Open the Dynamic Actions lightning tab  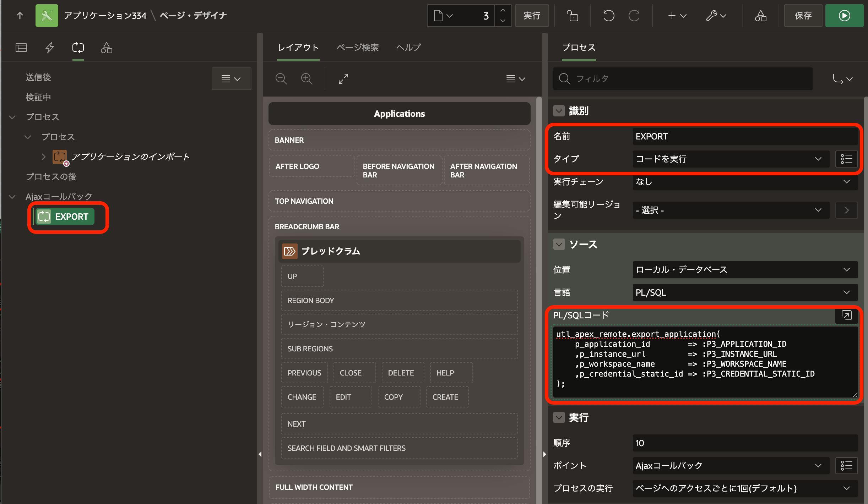point(50,48)
